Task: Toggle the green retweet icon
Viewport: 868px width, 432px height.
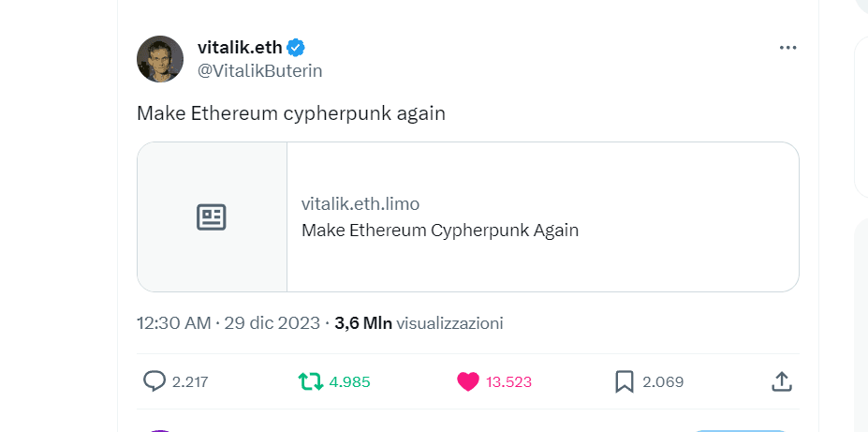Action: coord(310,381)
